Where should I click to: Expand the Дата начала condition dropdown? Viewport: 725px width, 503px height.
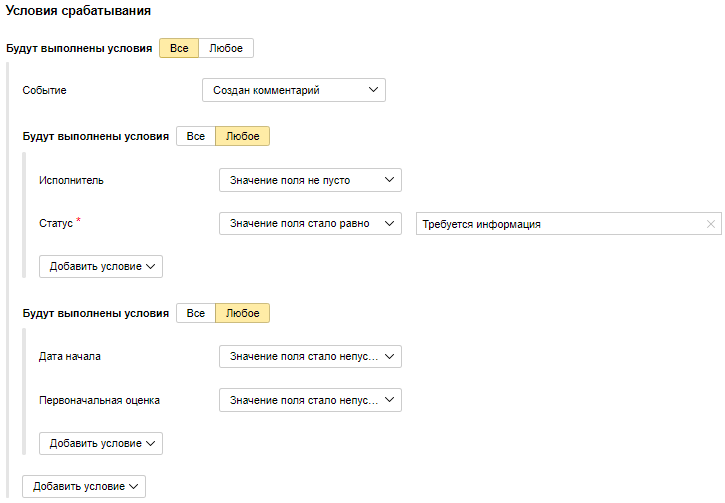click(310, 356)
